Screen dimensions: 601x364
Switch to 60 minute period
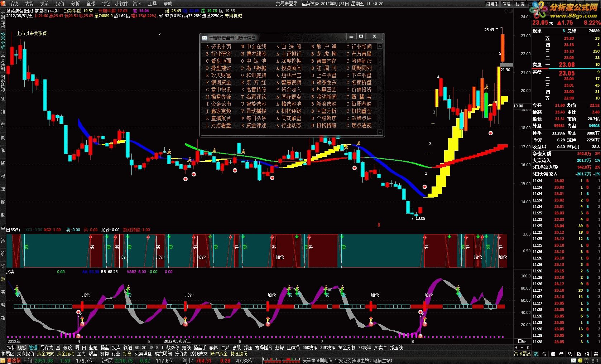pyautogui.click(x=137, y=348)
